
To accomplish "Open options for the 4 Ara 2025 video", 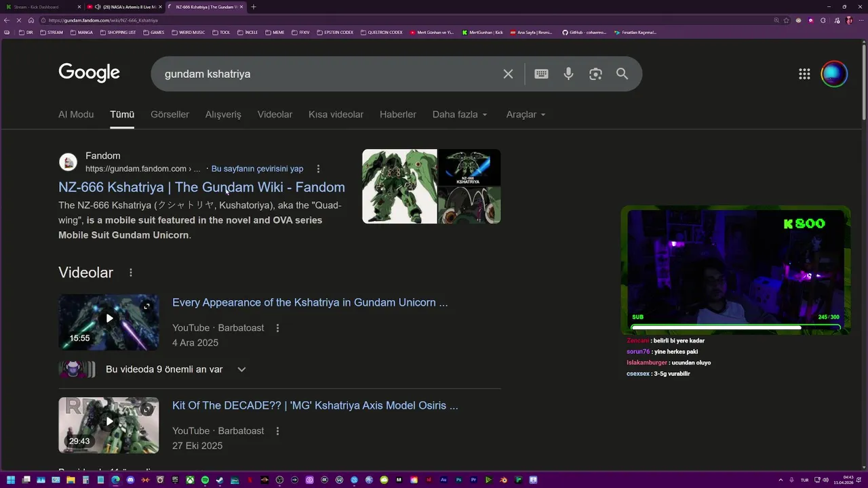I will pyautogui.click(x=277, y=328).
